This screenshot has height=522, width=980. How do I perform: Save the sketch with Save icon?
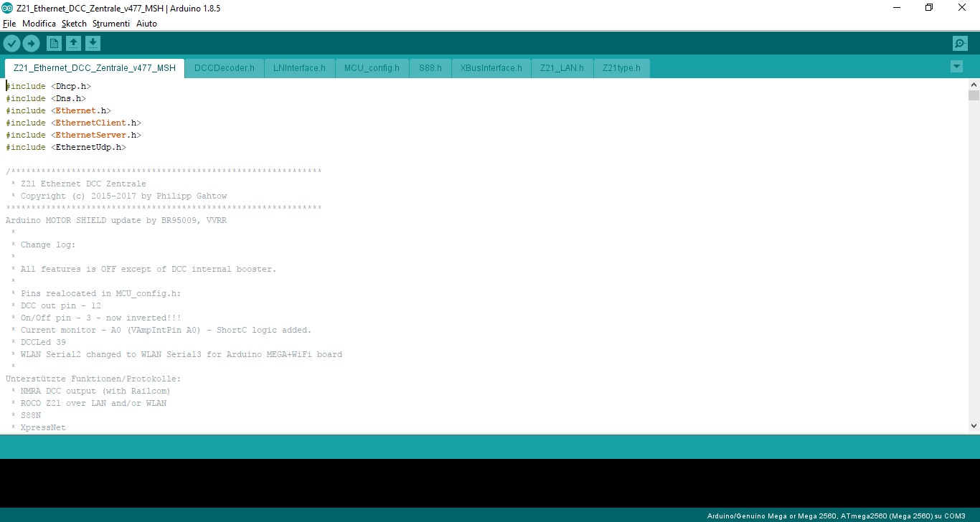[93, 44]
